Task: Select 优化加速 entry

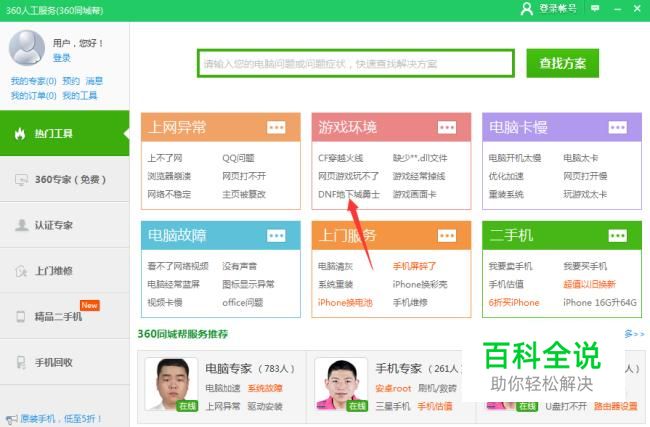Action: [x=506, y=176]
